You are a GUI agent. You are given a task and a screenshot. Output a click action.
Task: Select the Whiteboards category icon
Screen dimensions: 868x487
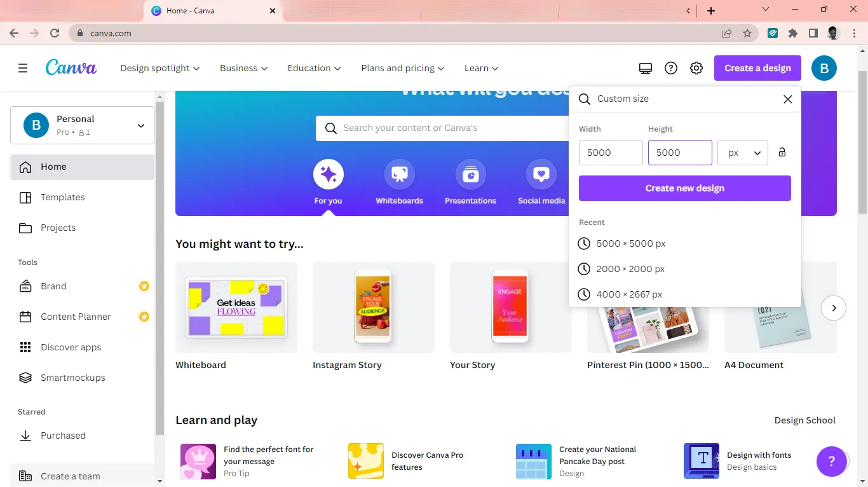click(400, 174)
